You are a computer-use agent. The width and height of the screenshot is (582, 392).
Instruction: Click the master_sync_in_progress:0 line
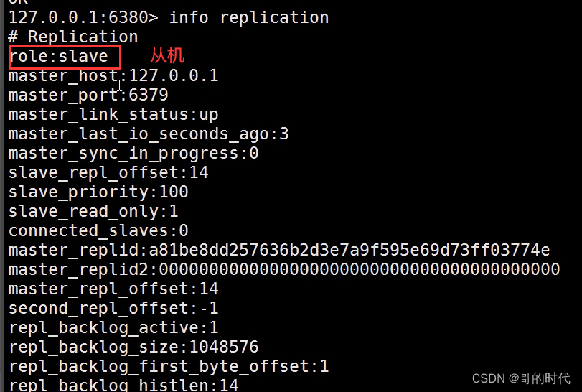(133, 153)
